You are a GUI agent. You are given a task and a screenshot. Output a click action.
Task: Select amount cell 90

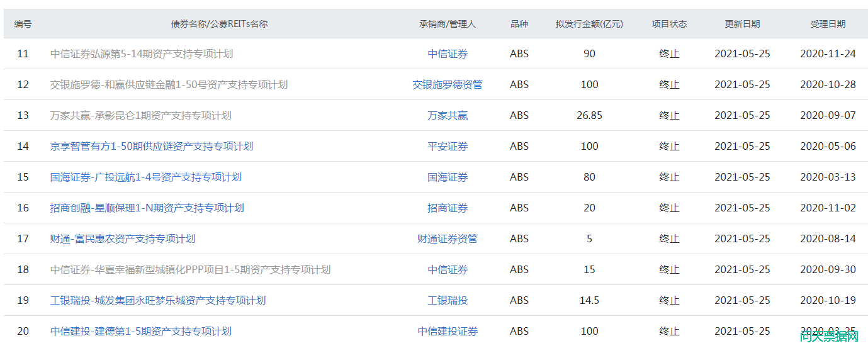coord(589,54)
